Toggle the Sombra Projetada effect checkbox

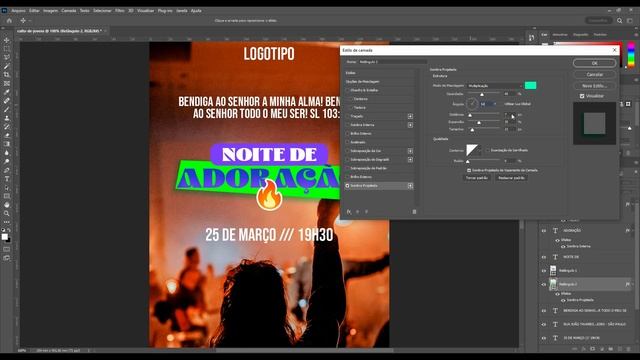point(348,186)
